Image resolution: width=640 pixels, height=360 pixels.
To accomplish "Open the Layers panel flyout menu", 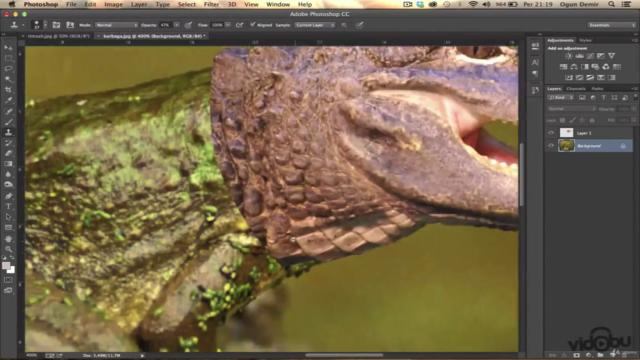I will [634, 89].
